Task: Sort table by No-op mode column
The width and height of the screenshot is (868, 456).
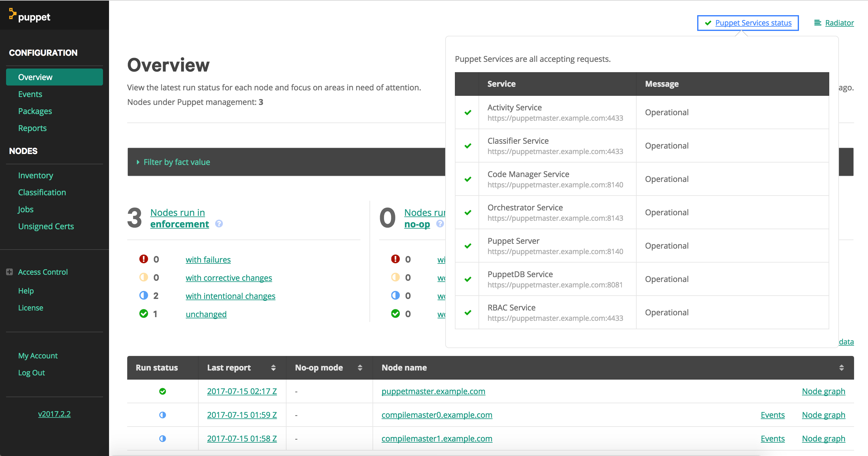Action: pos(360,368)
